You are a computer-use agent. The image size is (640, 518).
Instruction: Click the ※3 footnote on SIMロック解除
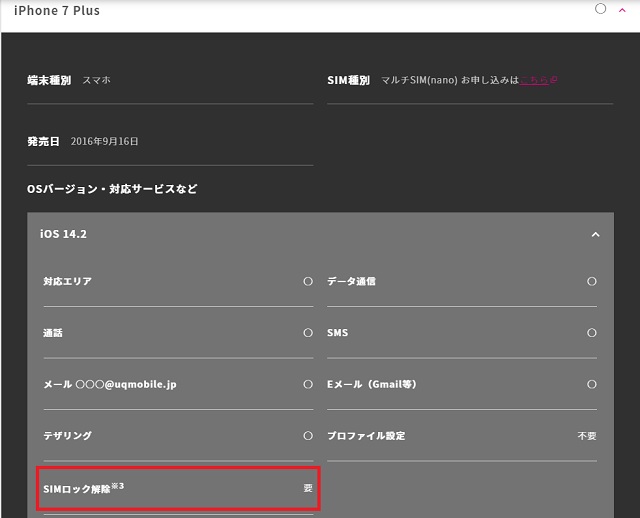(117, 485)
